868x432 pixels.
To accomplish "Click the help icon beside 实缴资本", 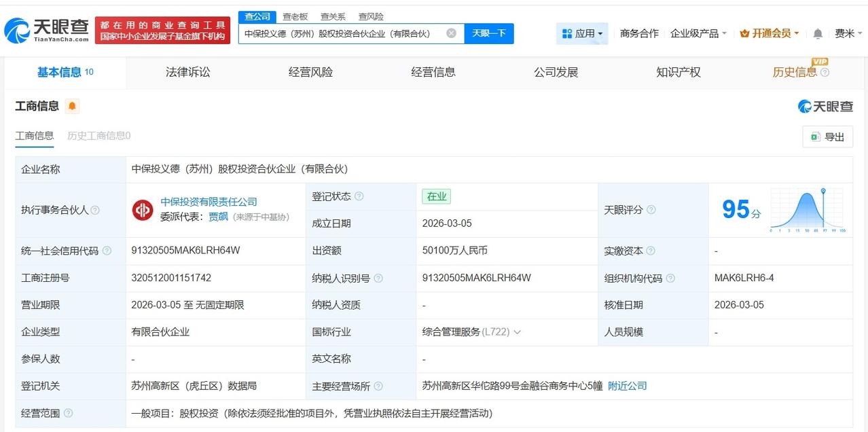I will pyautogui.click(x=650, y=251).
